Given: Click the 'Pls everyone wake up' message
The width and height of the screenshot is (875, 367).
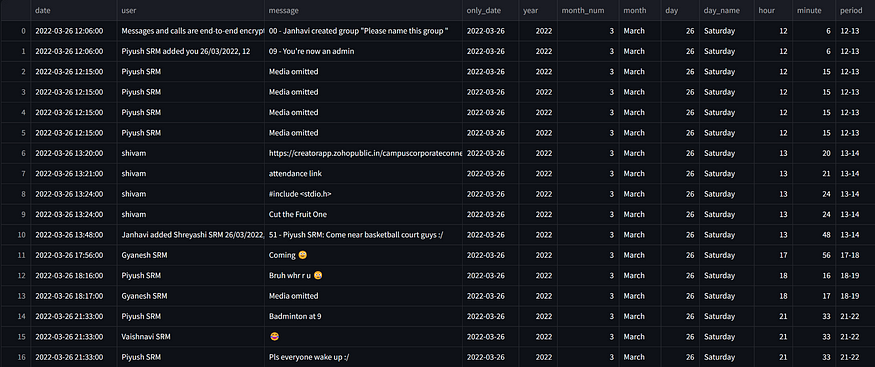Looking at the screenshot, I should pyautogui.click(x=363, y=357).
